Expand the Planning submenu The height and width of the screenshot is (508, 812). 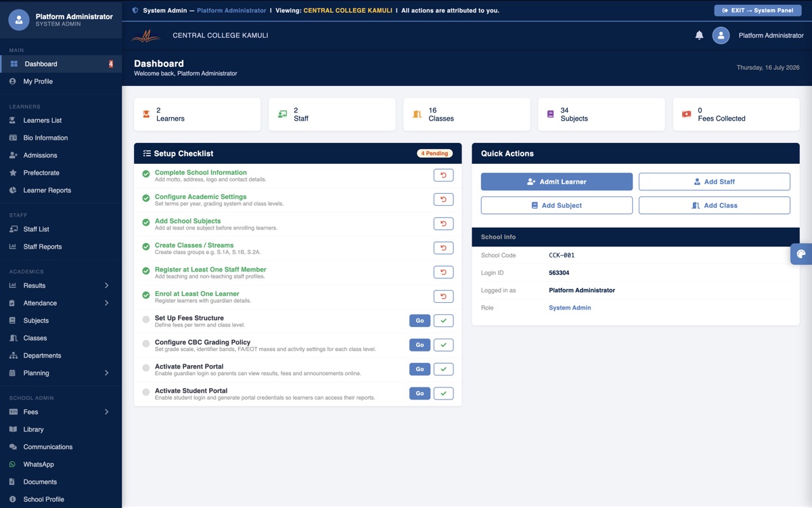tap(61, 373)
